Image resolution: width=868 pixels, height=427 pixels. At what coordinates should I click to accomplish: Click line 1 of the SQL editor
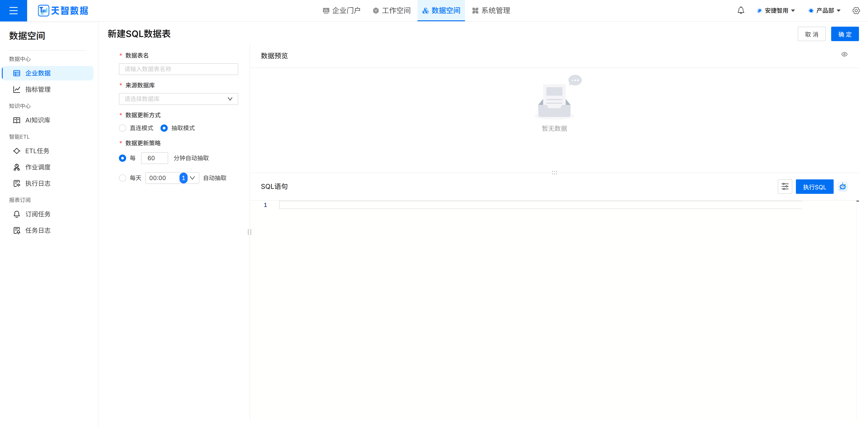coord(540,205)
